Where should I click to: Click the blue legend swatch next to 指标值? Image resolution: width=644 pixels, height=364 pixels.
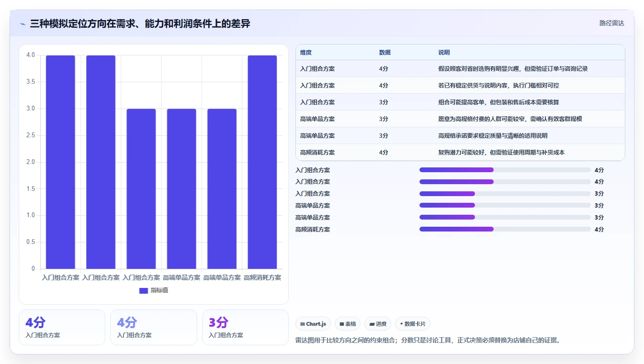click(144, 290)
